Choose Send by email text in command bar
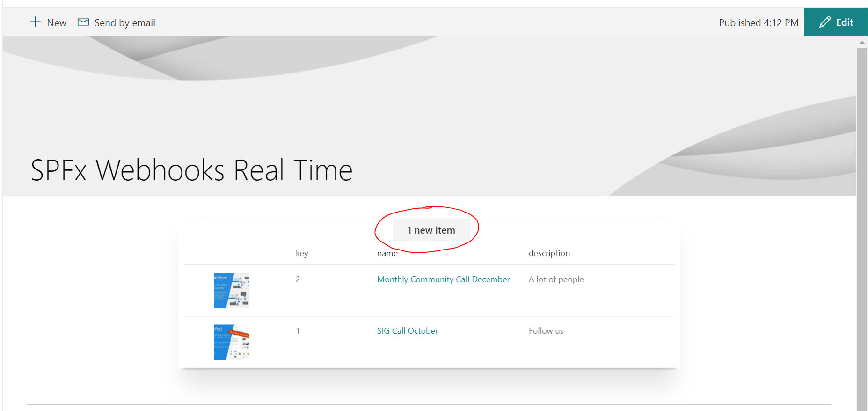Viewport: 868px width, 411px height. [x=124, y=23]
